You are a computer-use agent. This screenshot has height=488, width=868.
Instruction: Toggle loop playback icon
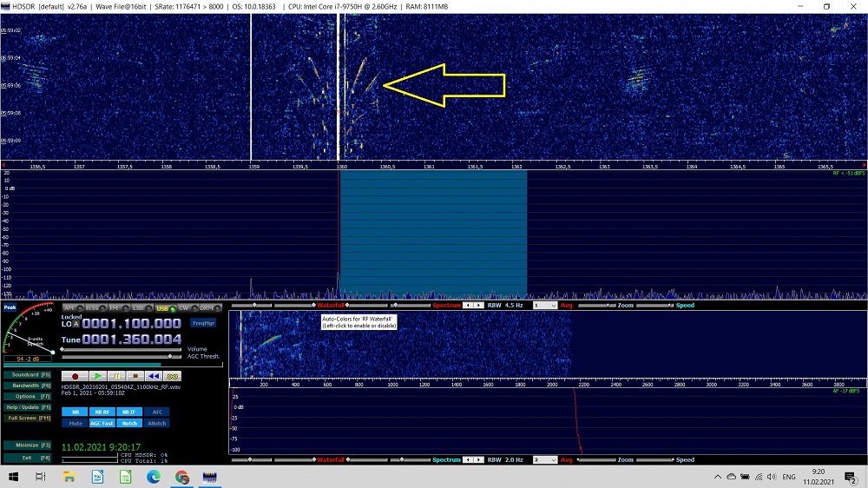coord(172,376)
